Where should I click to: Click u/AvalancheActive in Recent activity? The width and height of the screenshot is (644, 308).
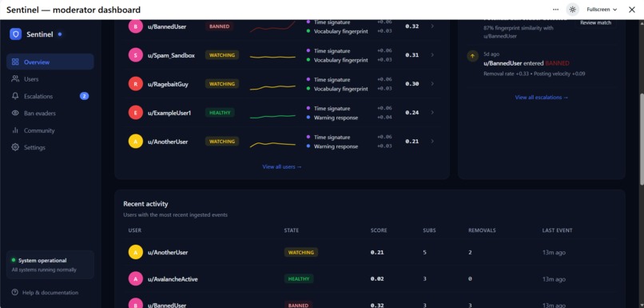(173, 279)
